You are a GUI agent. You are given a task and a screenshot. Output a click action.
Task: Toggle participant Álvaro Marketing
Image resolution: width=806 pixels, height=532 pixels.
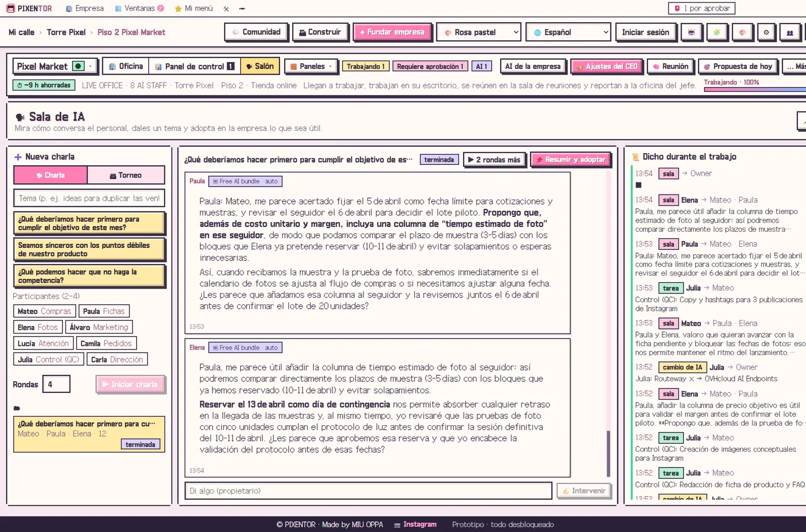coord(99,327)
